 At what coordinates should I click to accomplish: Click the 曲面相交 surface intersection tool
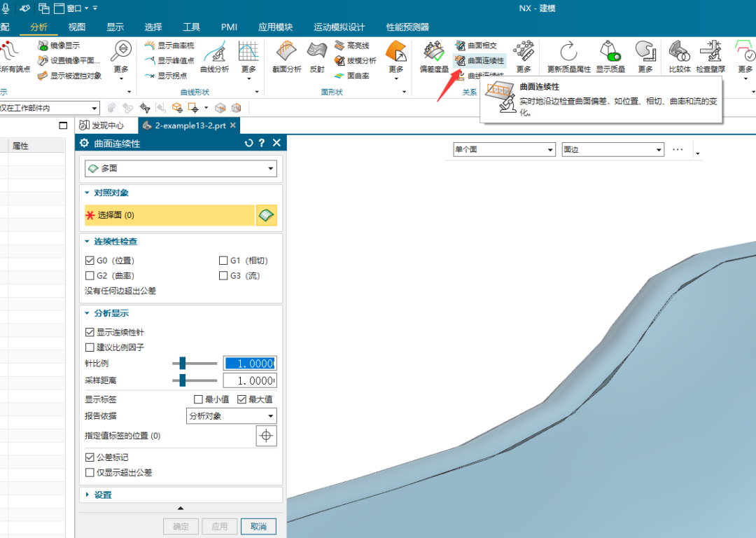476,45
